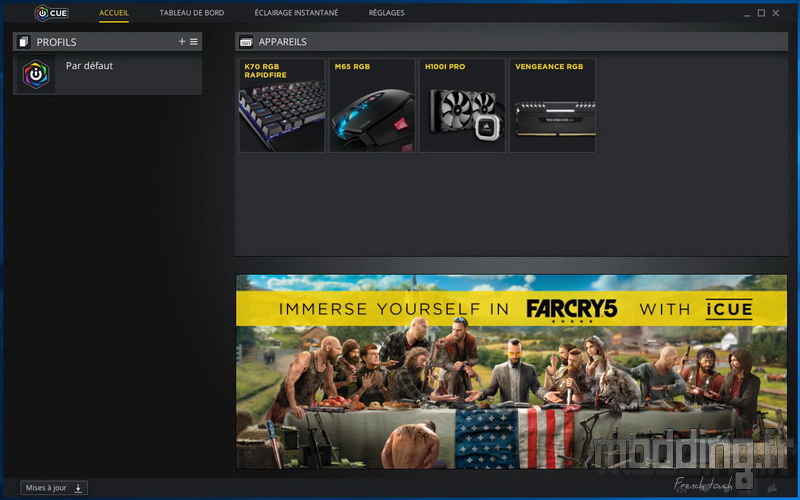Screen dimensions: 800x500
Task: Open the K70 RGB Rapidfire device
Action: point(282,105)
